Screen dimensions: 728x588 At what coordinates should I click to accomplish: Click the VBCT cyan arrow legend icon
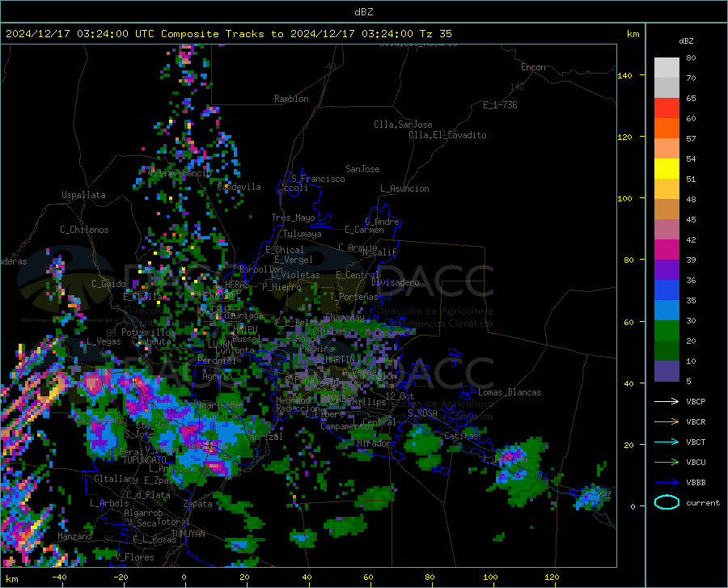[x=667, y=442]
